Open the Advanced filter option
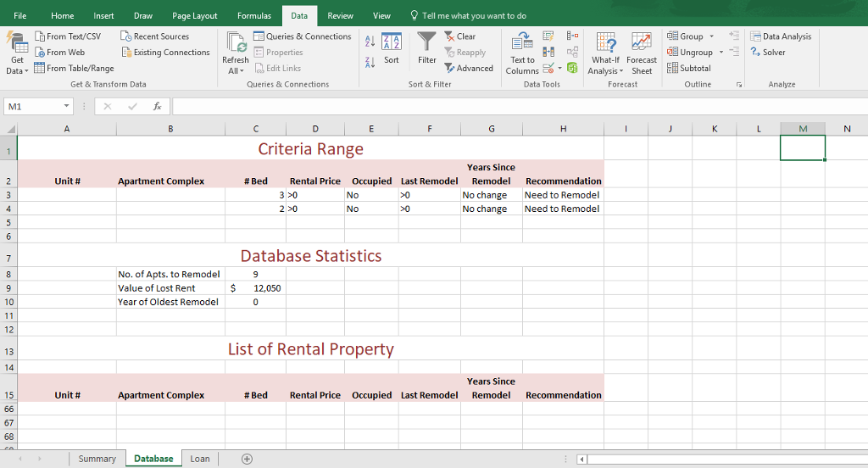This screenshot has height=468, width=868. click(469, 68)
